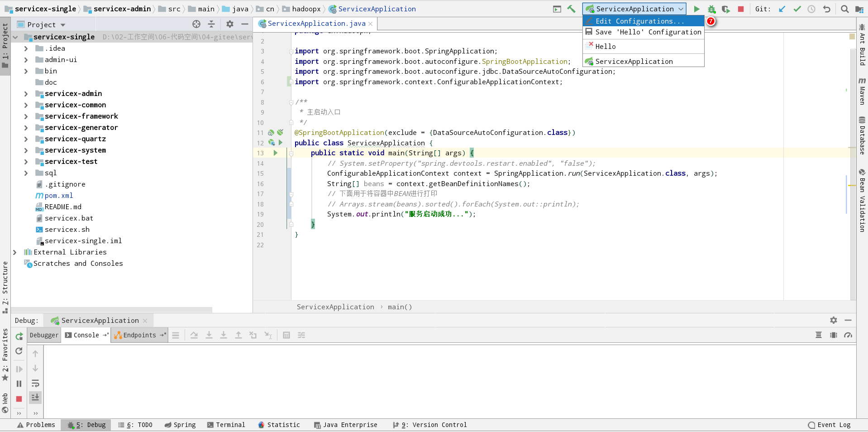The width and height of the screenshot is (868, 432).
Task: Commit changes with the green checkmark Git icon
Action: pos(797,9)
